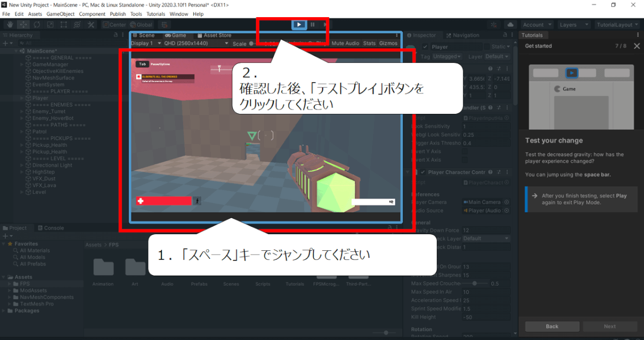Adjust the Project icon size slider
This screenshot has width=644, height=340.
387,333
